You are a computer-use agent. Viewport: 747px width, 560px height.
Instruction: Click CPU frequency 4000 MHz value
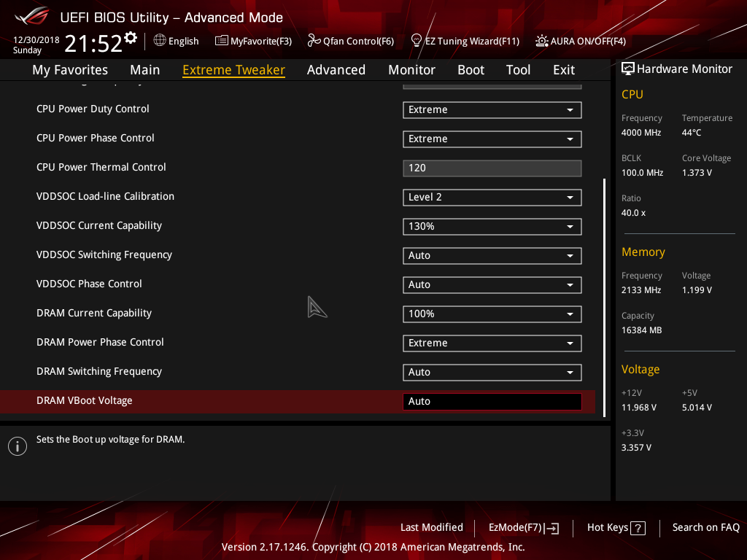(x=640, y=133)
